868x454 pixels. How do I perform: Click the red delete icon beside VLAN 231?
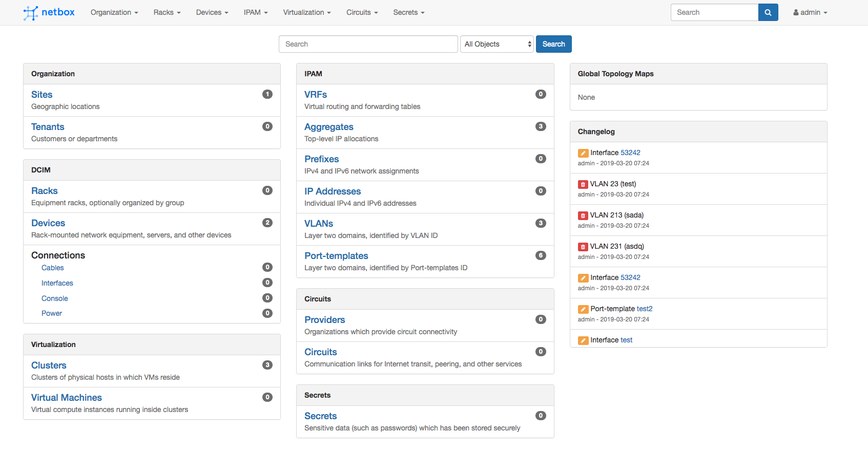(x=583, y=247)
